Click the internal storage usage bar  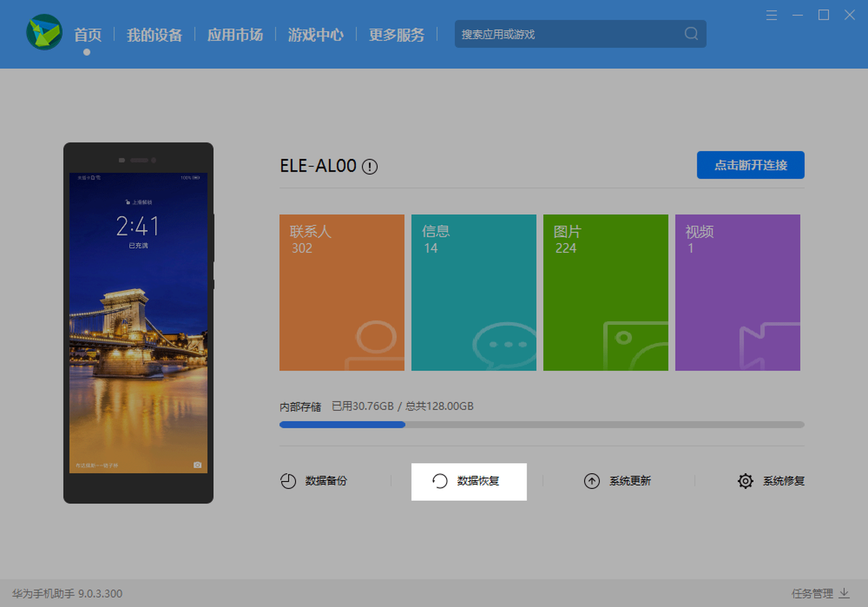point(541,425)
